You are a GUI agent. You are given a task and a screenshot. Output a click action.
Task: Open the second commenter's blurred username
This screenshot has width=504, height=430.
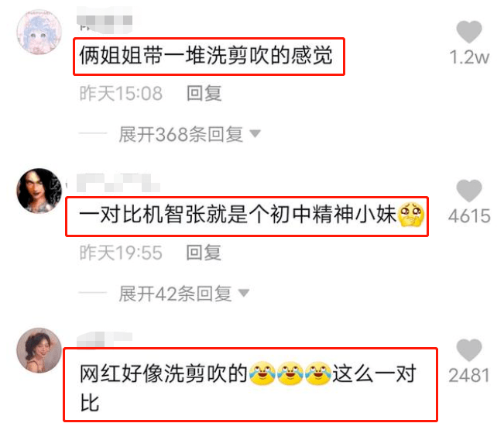tap(118, 182)
